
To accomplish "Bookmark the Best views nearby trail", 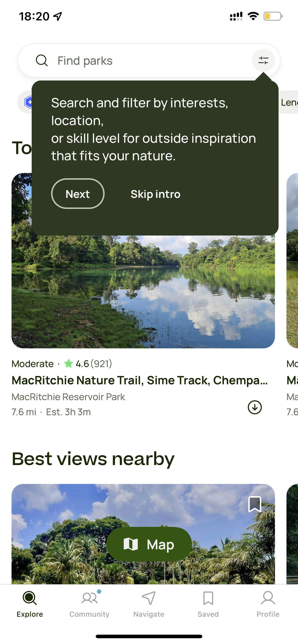I will tap(255, 504).
